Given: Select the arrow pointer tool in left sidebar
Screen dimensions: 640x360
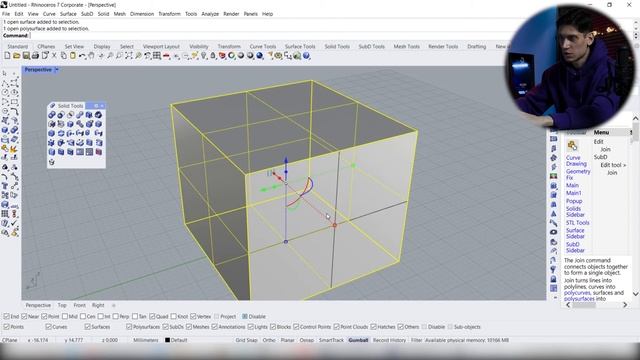Looking at the screenshot, I should pos(5,73).
